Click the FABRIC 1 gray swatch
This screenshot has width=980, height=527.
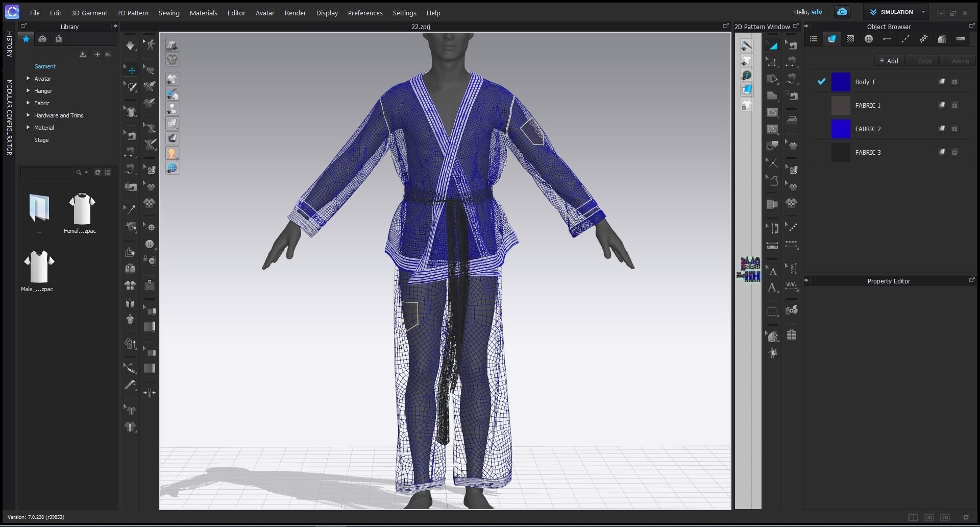[841, 105]
